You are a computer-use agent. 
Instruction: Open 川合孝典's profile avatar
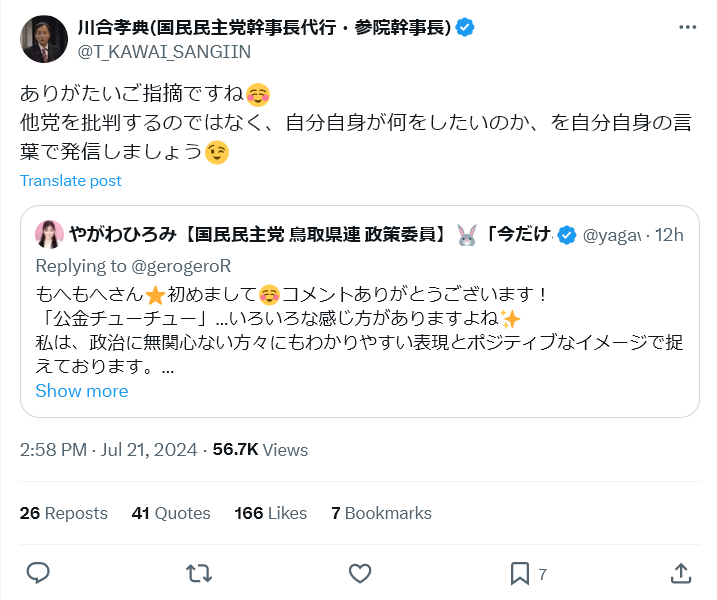(x=44, y=39)
